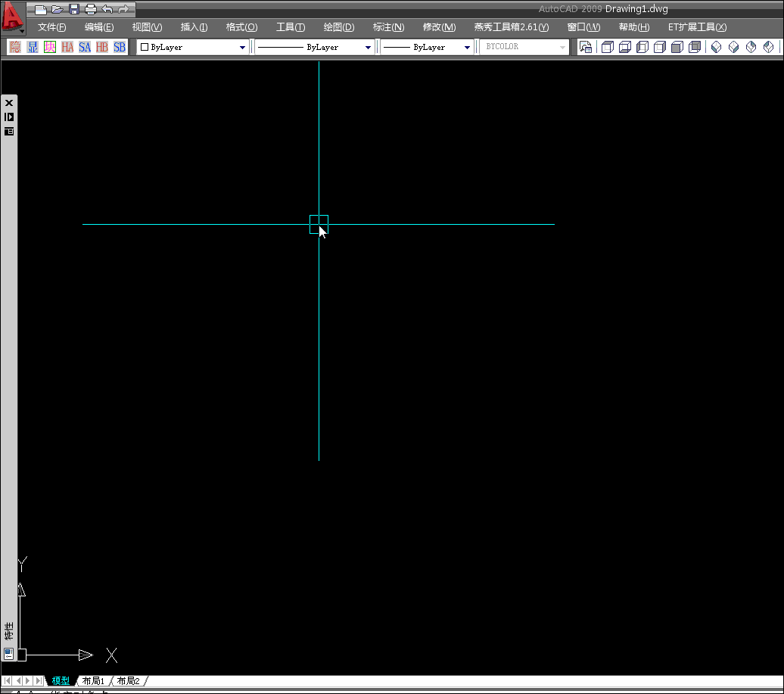Switch to Bottom view icon

click(625, 47)
